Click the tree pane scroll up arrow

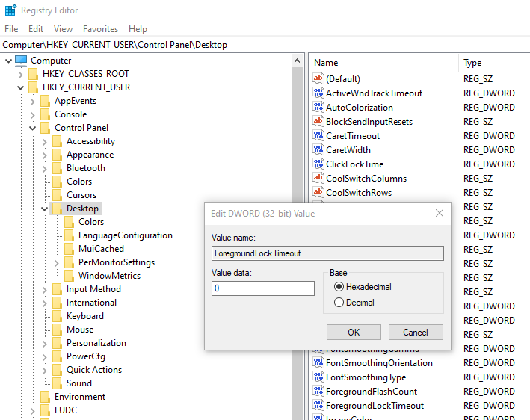[297, 61]
